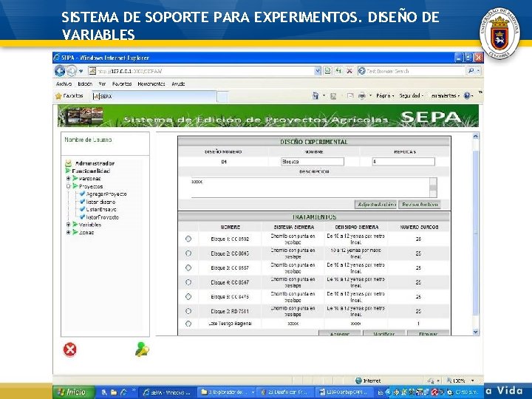Click the Nombre field containing Bloques

(x=312, y=162)
